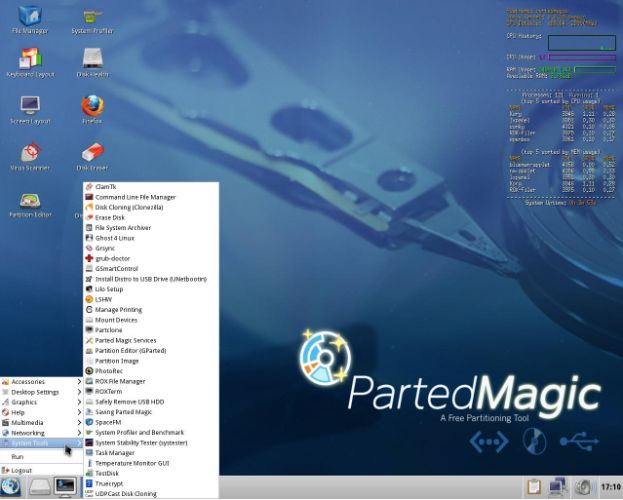623x500 pixels.
Task: Click the network computers tray icon
Action: 558,487
